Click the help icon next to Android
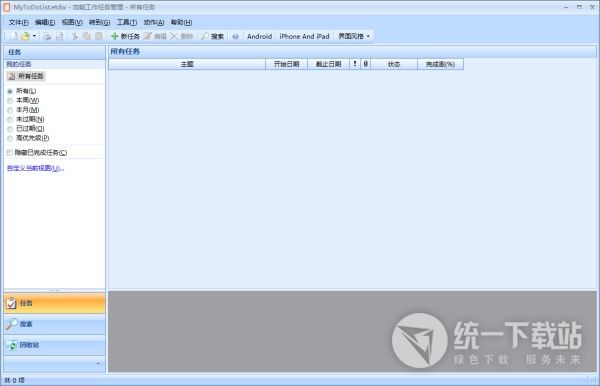This screenshot has width=600, height=386. 235,36
